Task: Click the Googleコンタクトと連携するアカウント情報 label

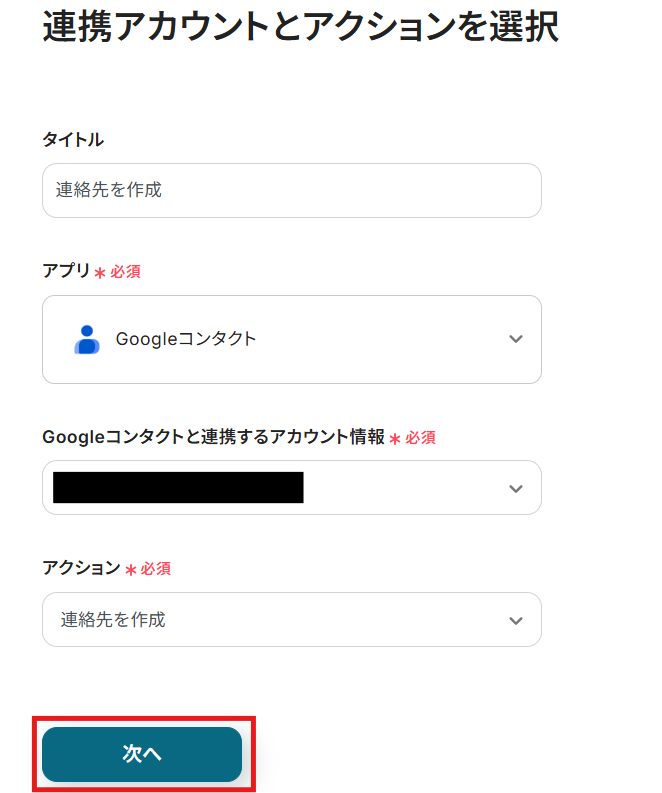Action: pyautogui.click(x=213, y=437)
